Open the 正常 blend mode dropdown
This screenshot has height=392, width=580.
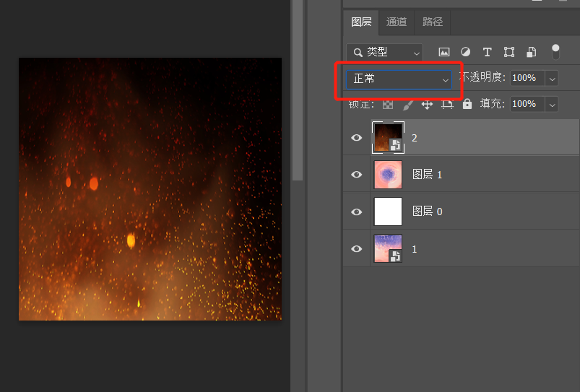[x=400, y=79]
